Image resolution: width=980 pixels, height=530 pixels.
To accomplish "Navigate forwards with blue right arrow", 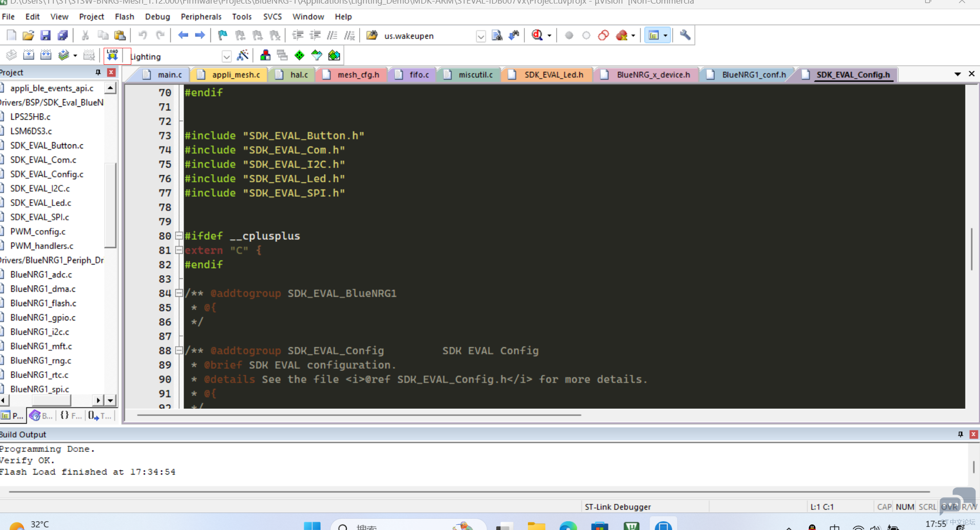I will [200, 35].
